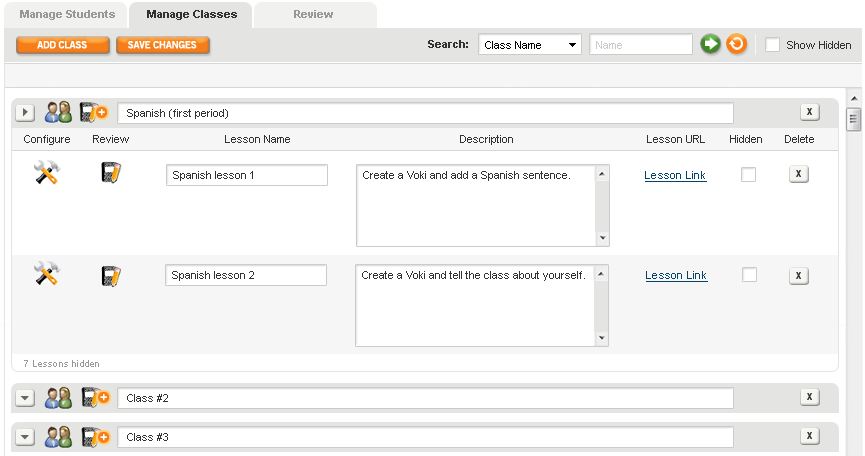
Task: Open review icon for Spanish lesson 2
Action: coord(111,275)
